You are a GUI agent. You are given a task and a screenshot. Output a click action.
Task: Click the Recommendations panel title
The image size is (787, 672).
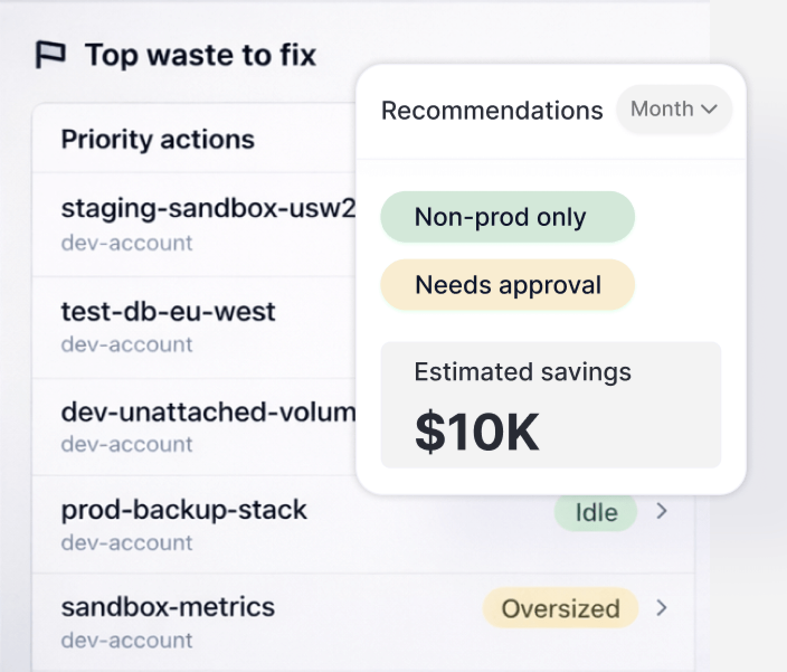492,110
